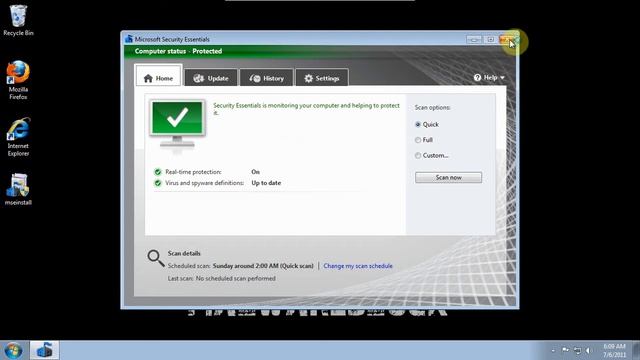Click the Scan details magnifier icon
The width and height of the screenshot is (640, 360).
(x=156, y=258)
